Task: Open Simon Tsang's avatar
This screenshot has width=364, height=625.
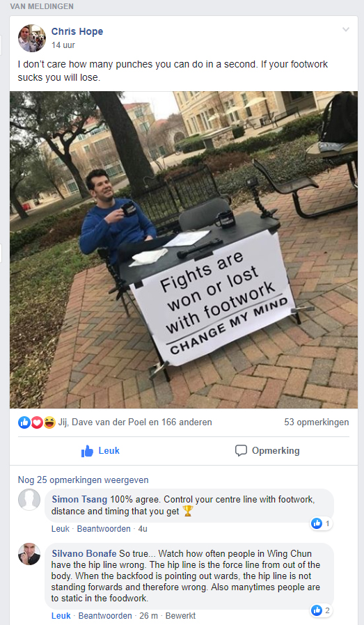Action: pyautogui.click(x=29, y=500)
